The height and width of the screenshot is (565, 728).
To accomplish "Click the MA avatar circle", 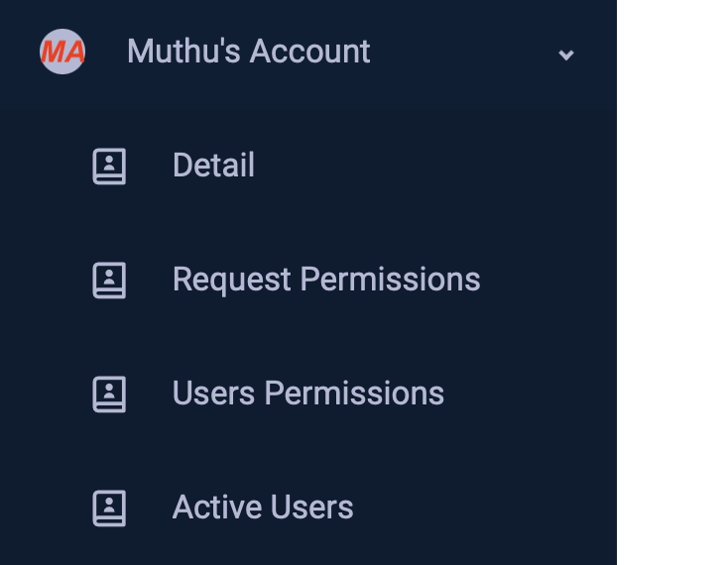I will 61,52.
